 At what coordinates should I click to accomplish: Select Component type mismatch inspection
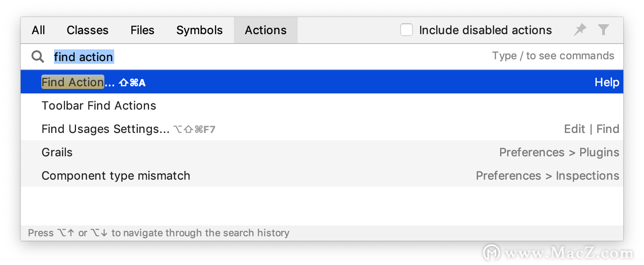click(322, 176)
